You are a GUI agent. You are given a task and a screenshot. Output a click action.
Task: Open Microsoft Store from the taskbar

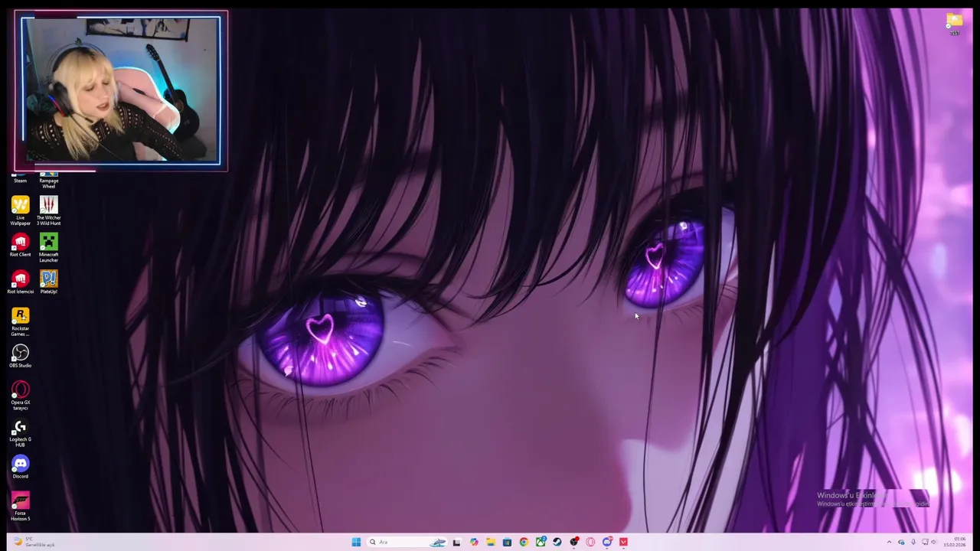pos(507,542)
